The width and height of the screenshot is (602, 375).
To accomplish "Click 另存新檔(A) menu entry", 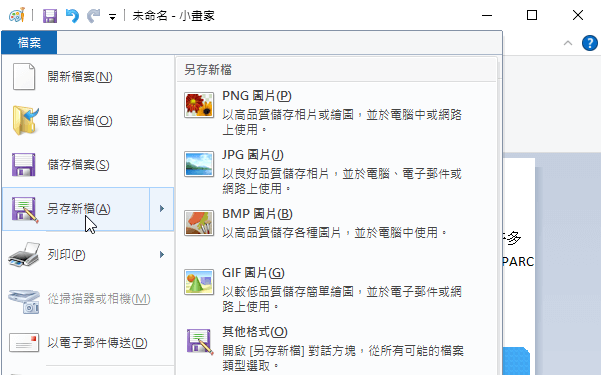I will click(x=76, y=209).
